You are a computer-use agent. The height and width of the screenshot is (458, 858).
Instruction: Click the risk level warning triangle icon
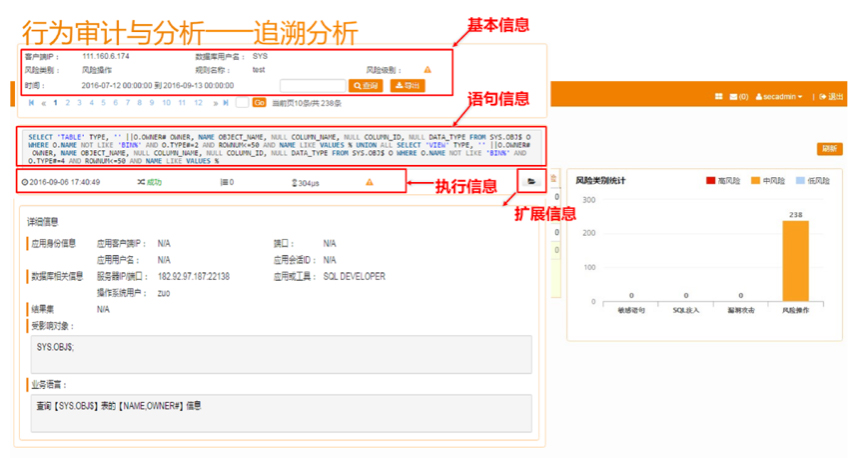(427, 70)
